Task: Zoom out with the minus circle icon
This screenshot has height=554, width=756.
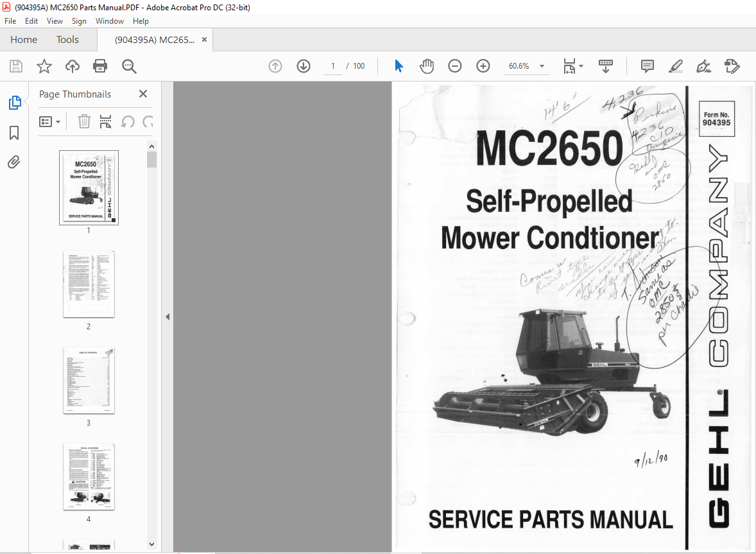Action: 454,66
